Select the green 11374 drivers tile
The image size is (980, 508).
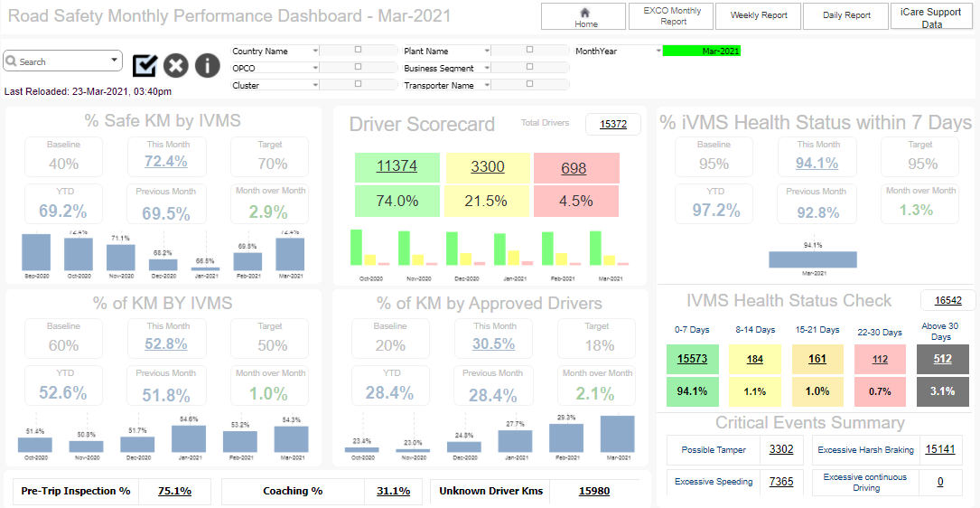coord(397,167)
